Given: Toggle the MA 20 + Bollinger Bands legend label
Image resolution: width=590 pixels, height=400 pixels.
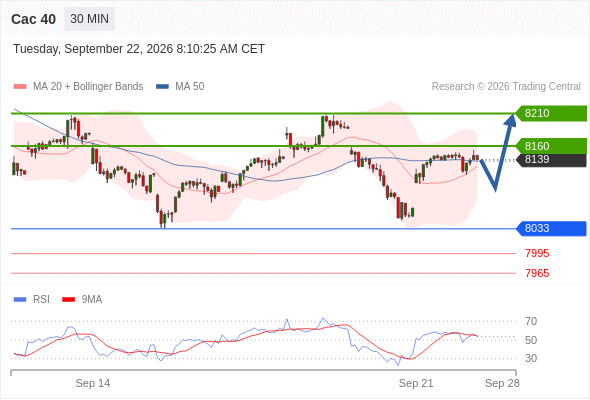Looking at the screenshot, I should (88, 87).
